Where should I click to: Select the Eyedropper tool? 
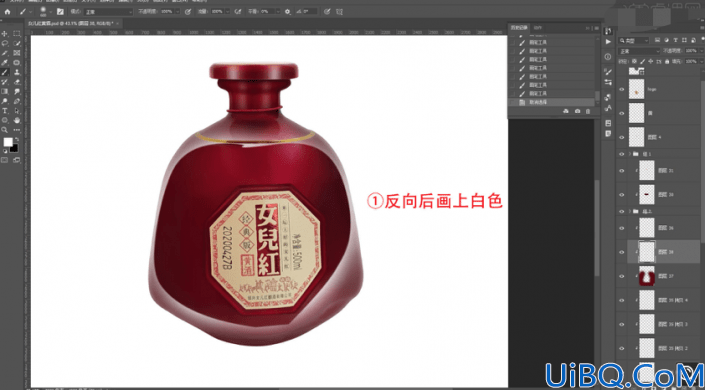pos(5,63)
